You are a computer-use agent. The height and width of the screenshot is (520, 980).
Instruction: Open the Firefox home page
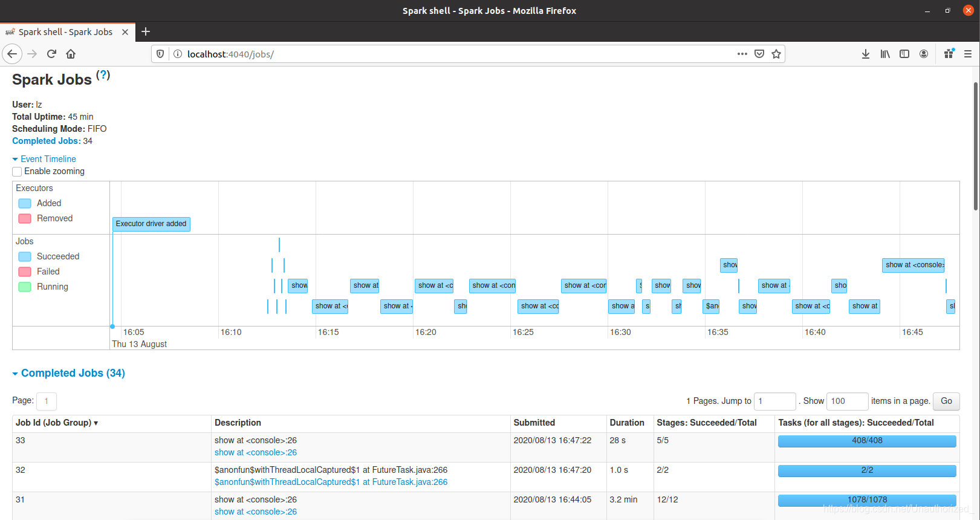(x=71, y=54)
